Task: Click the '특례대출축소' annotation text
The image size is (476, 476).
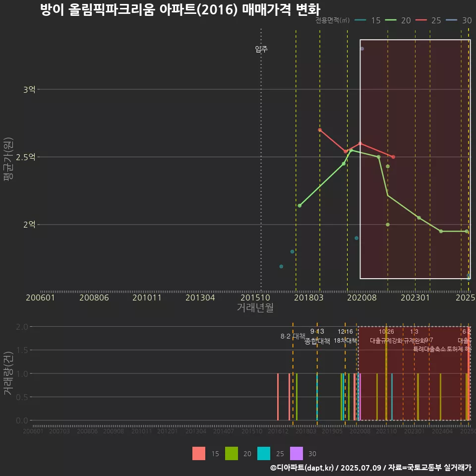Action: 429,349
